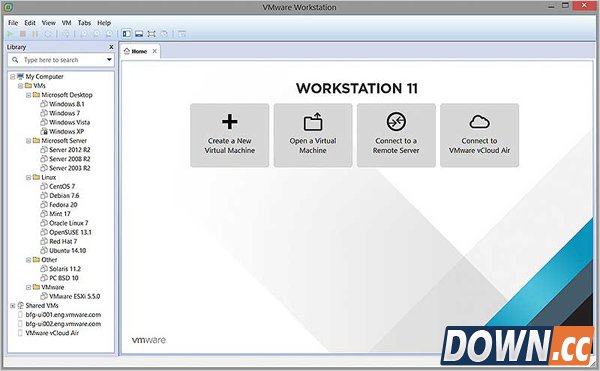Select Server 2003 R2 VM
The image size is (600, 371).
[70, 168]
